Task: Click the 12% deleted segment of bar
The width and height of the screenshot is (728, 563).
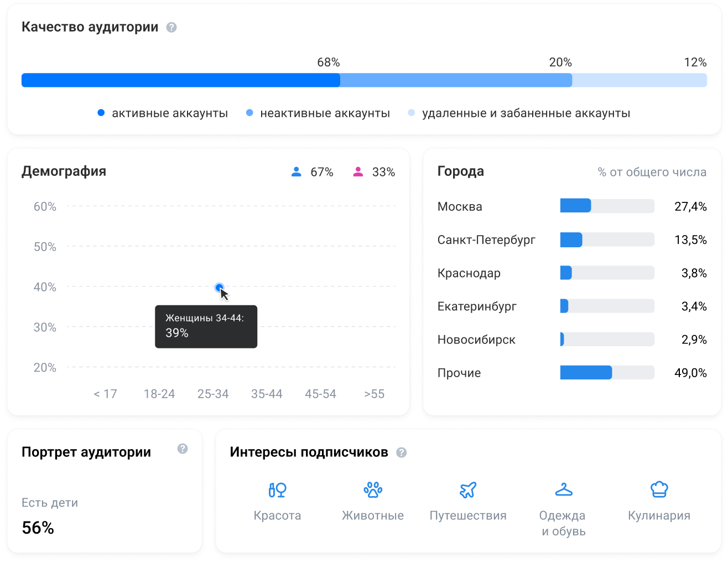Action: pos(639,80)
